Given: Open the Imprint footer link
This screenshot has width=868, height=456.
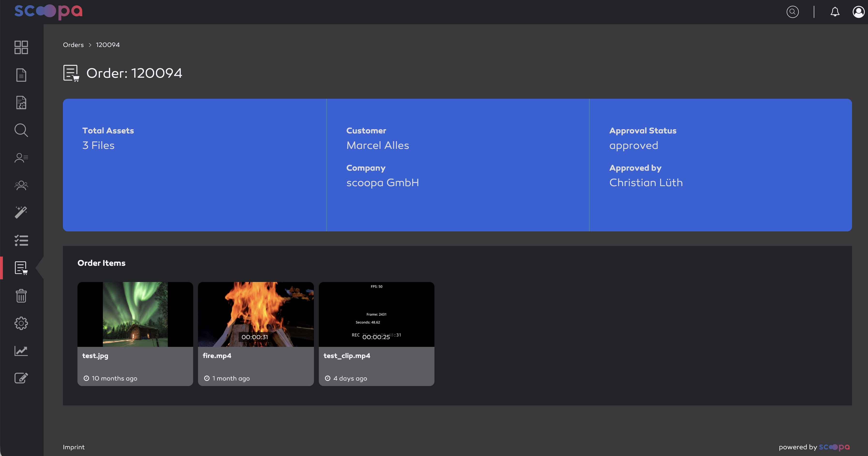Looking at the screenshot, I should click(73, 447).
